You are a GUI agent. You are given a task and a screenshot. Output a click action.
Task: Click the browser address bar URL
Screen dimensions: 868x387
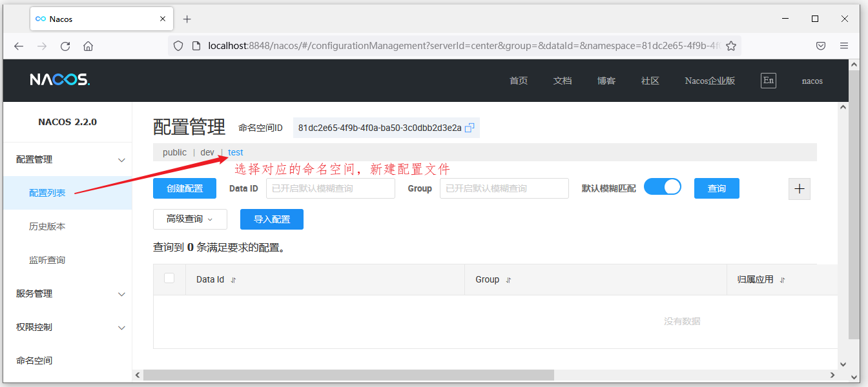pos(464,46)
